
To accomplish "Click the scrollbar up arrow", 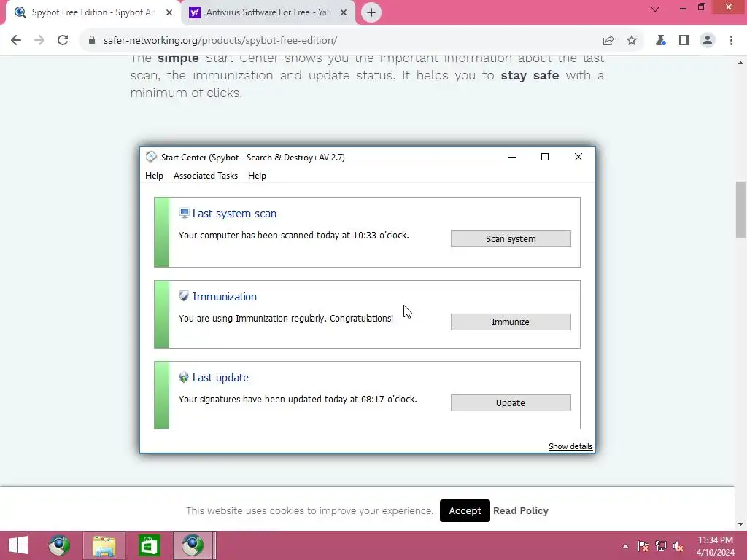I will point(740,63).
